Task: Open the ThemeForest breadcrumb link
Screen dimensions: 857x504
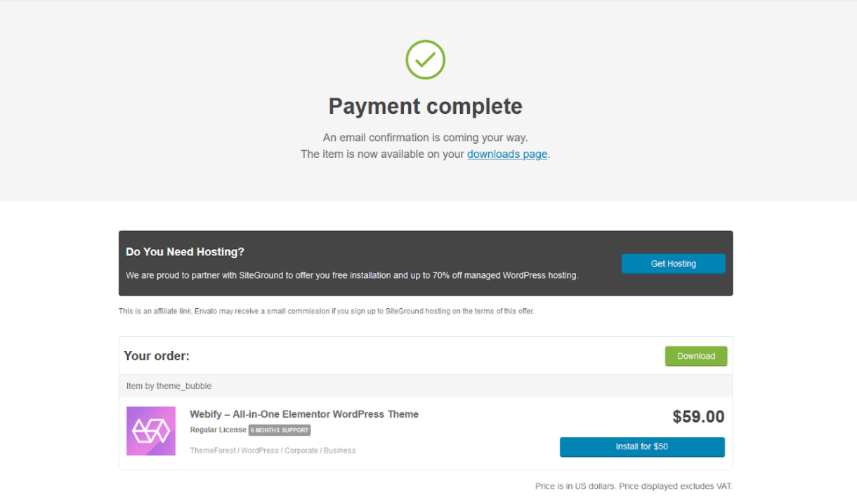Action: point(213,451)
